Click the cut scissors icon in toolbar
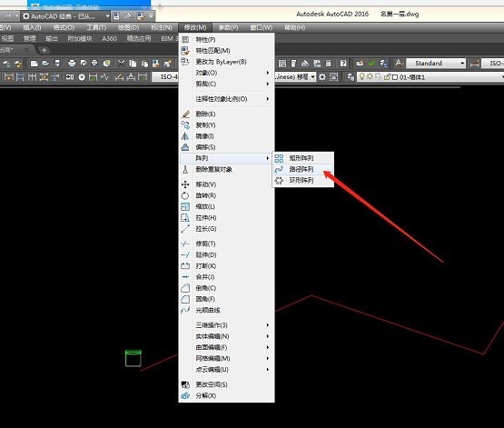This screenshot has height=428, width=504. [x=121, y=64]
